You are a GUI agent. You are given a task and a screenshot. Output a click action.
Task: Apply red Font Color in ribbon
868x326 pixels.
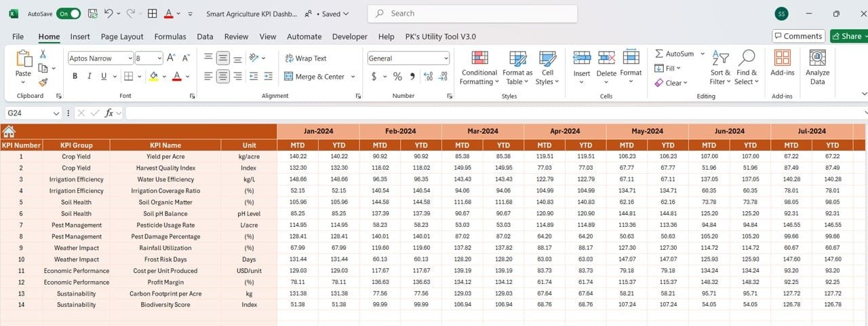click(x=177, y=76)
